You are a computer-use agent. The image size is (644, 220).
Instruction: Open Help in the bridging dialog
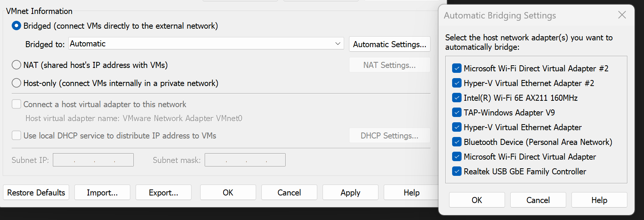[599, 200]
